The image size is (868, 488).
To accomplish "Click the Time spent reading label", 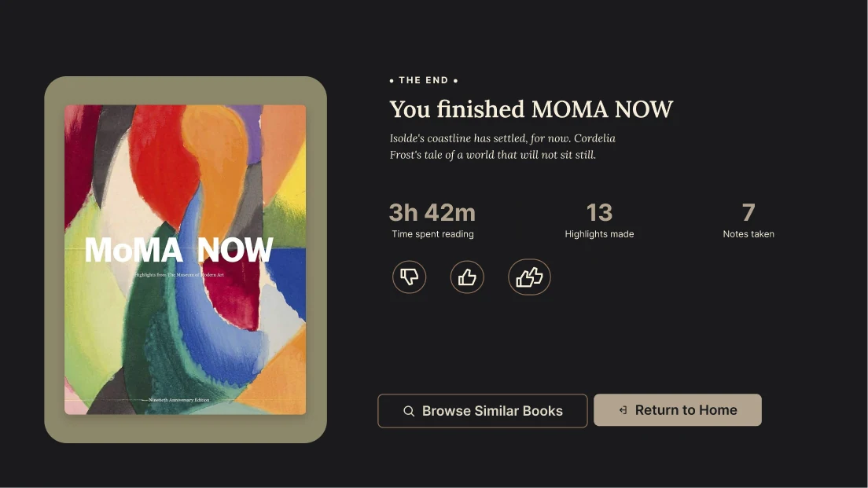I will [432, 234].
